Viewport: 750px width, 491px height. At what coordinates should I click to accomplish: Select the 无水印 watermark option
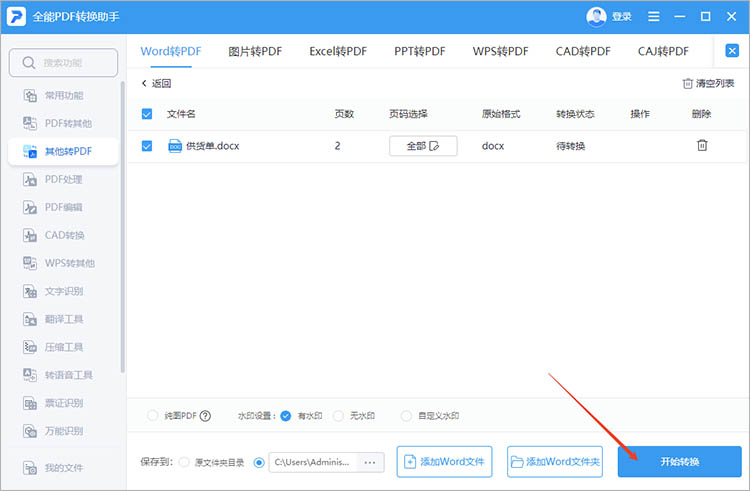338,416
